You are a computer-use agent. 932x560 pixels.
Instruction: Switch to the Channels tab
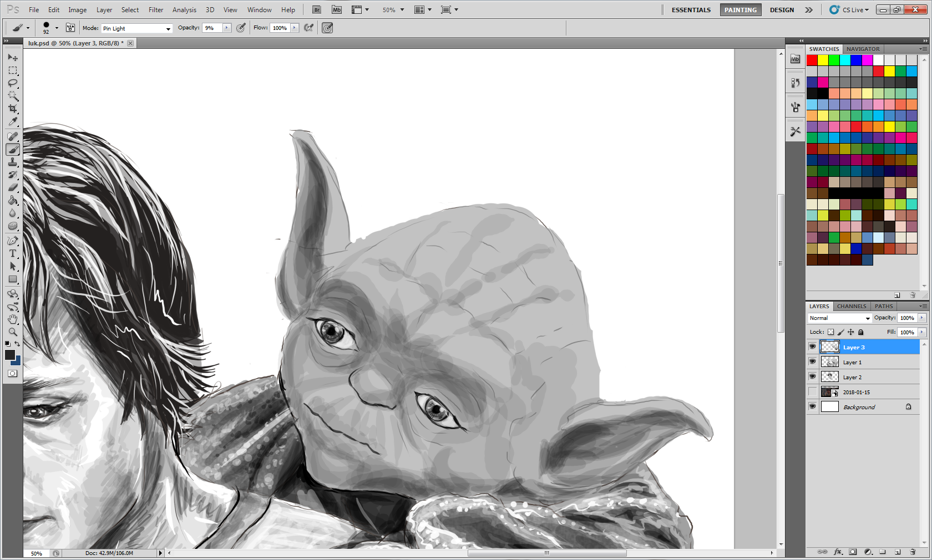(852, 306)
